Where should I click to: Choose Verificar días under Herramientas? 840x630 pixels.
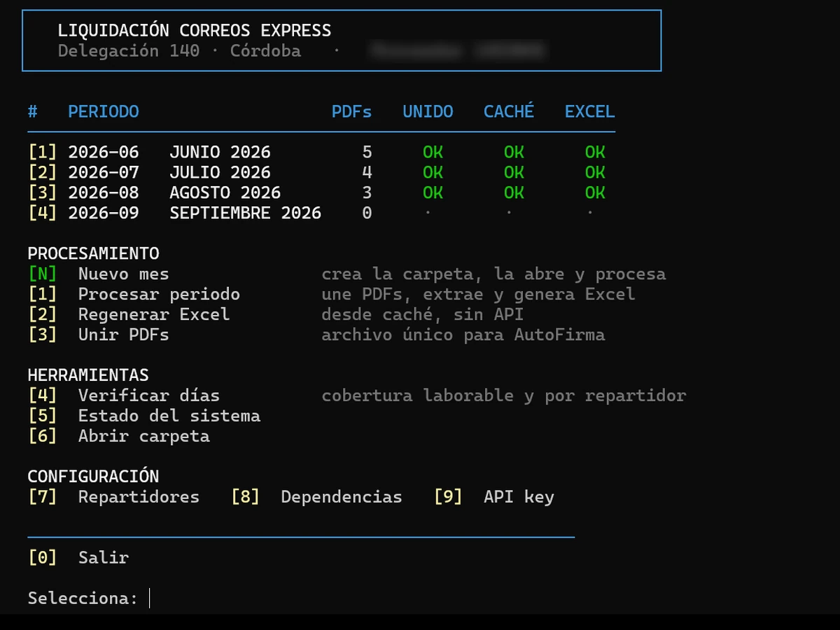coord(149,395)
